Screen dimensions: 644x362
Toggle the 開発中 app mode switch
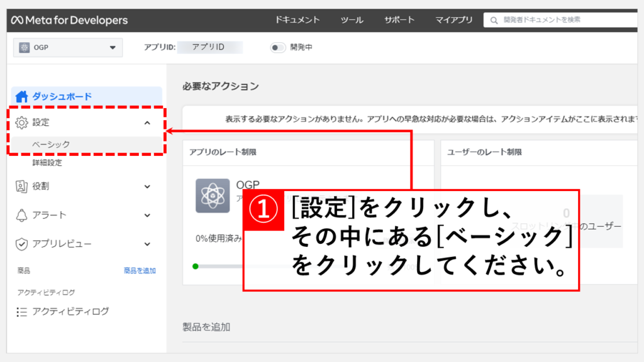click(277, 47)
